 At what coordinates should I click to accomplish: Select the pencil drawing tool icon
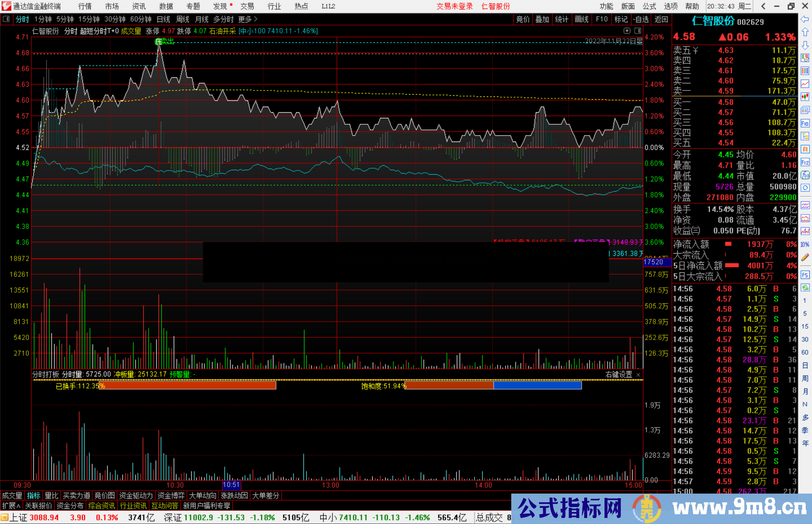(x=805, y=257)
